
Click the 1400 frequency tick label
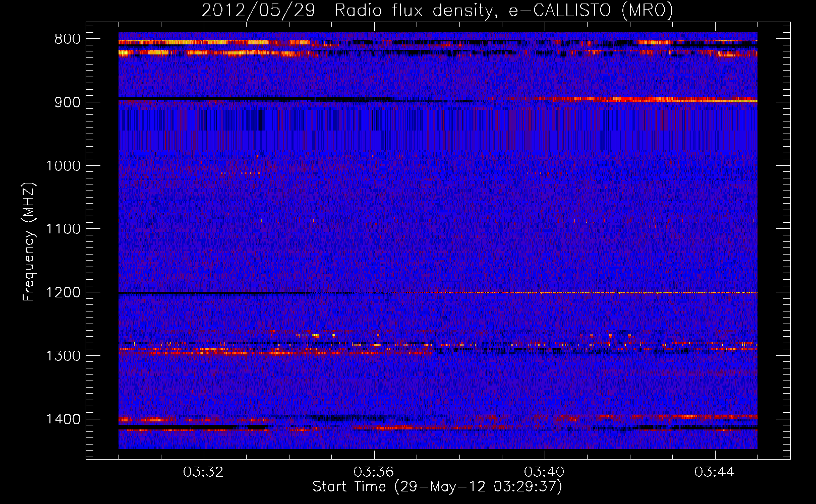tap(63, 419)
